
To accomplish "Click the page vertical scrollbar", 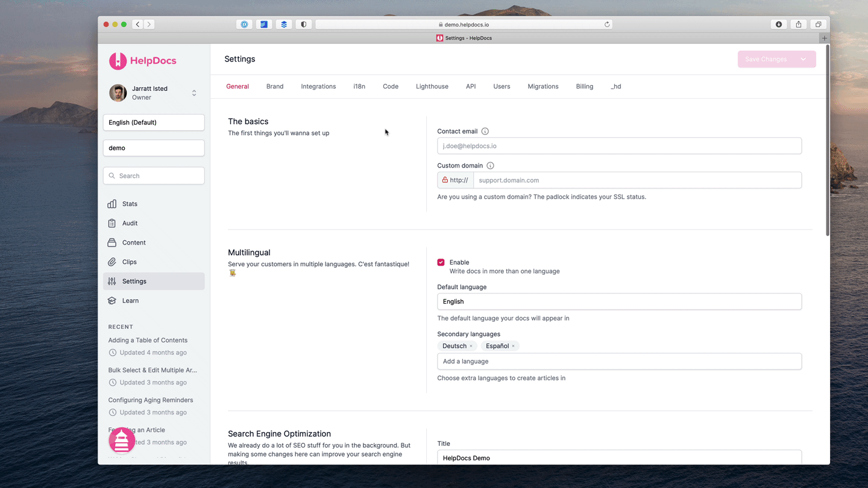I will click(827, 141).
